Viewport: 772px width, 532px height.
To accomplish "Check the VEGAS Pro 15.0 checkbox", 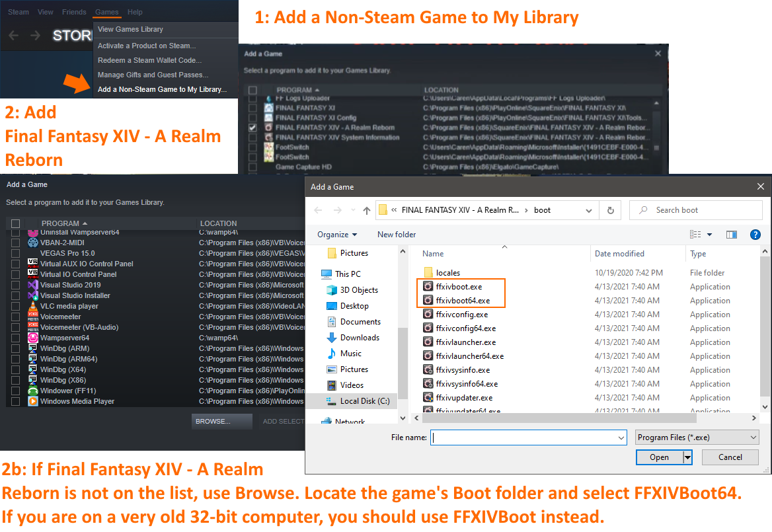I will (16, 254).
